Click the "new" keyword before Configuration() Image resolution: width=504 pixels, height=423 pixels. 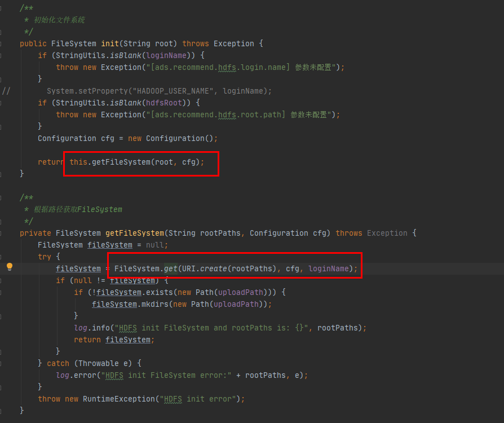(x=135, y=139)
